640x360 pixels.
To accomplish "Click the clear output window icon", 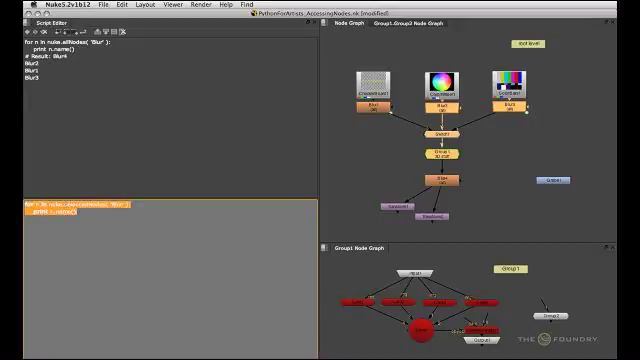I will 122,32.
